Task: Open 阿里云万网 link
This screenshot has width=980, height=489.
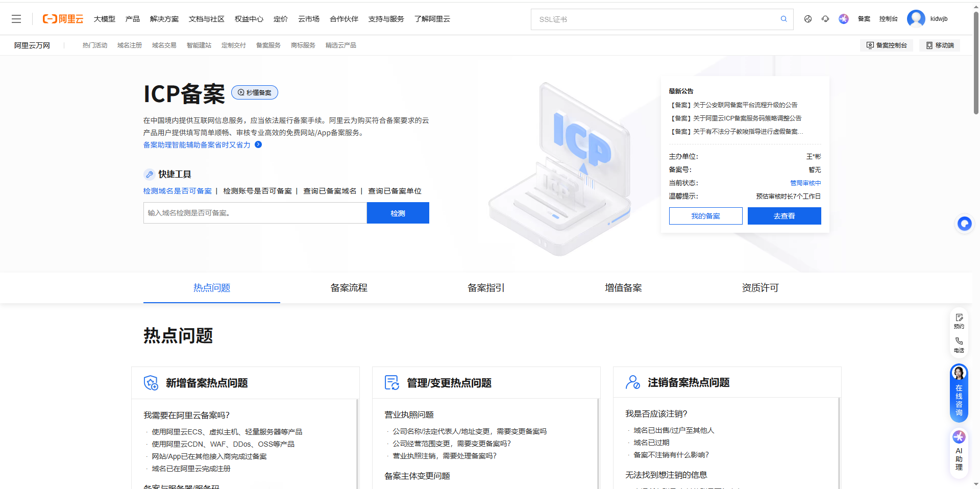Action: (32, 45)
